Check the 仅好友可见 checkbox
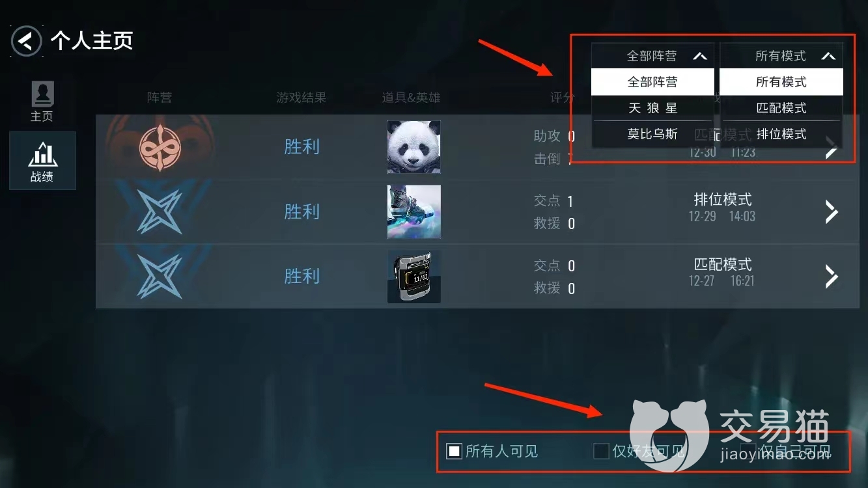 pyautogui.click(x=601, y=451)
